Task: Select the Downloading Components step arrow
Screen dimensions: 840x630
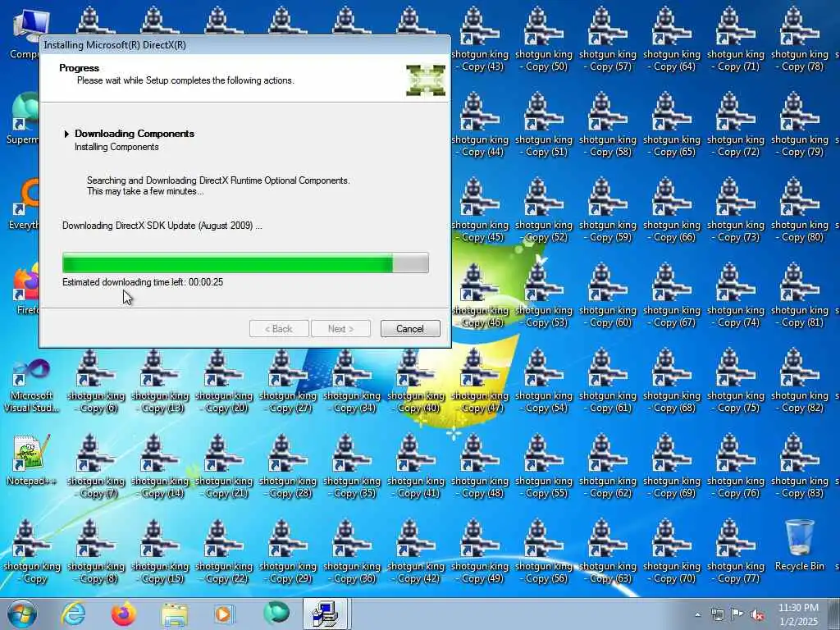Action: (x=66, y=134)
